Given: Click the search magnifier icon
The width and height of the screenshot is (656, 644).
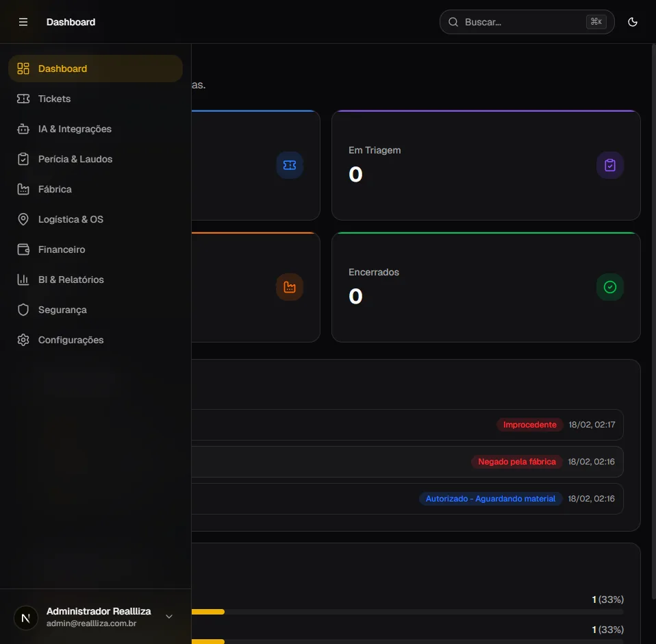Looking at the screenshot, I should point(453,22).
